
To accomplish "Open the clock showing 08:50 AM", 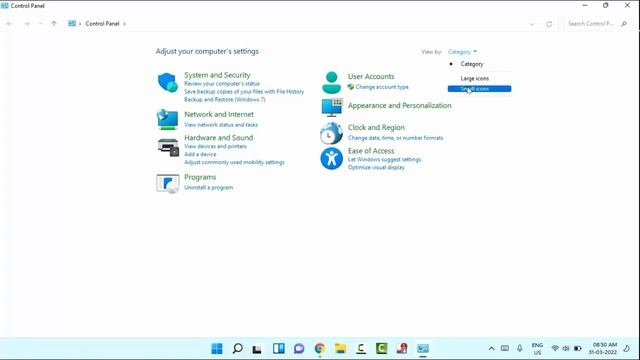I will (602, 349).
